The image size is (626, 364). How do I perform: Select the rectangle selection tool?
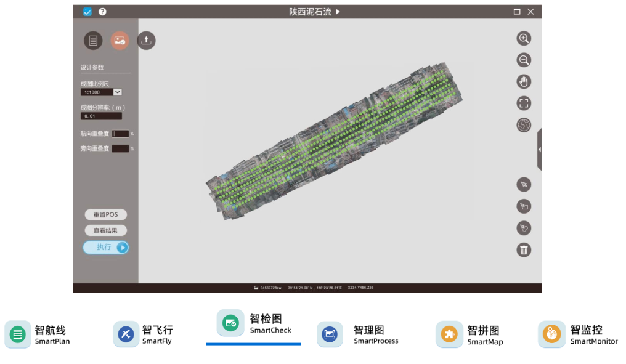[524, 206]
